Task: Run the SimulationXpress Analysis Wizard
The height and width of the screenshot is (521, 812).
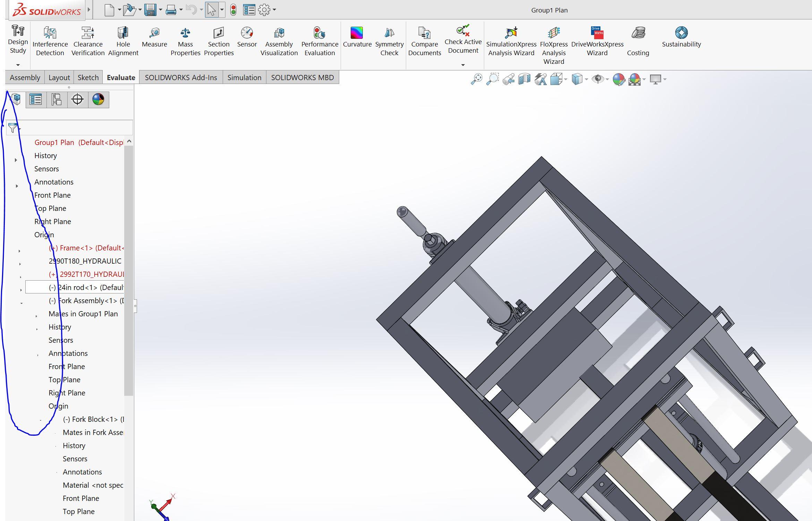Action: 511,39
